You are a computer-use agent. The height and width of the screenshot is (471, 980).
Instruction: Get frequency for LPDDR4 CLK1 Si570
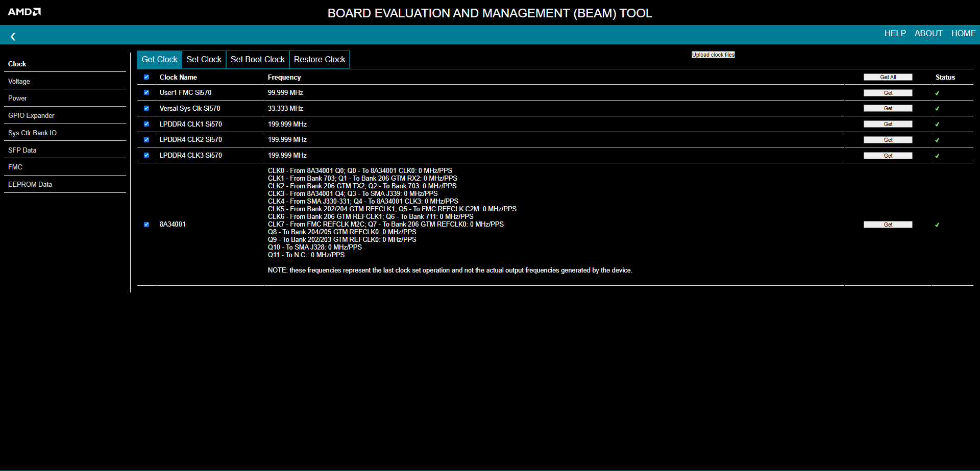[888, 124]
